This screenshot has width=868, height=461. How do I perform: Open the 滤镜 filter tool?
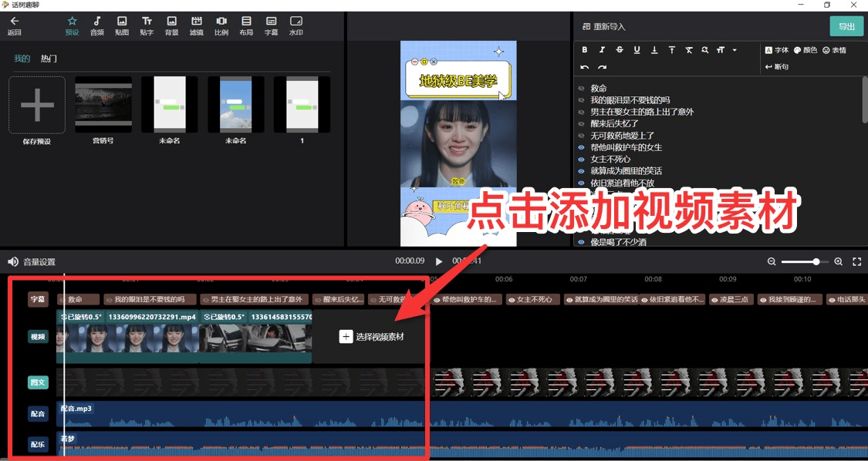(196, 25)
